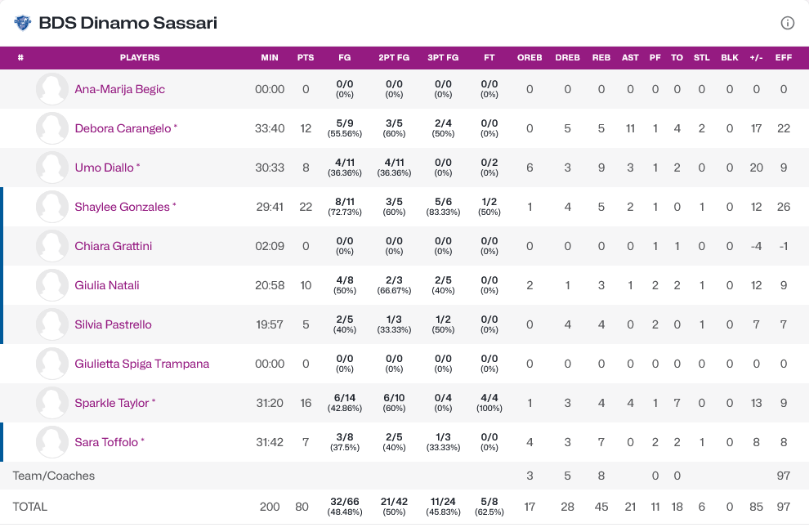
Task: Click the PLAYERS column header
Action: click(x=140, y=58)
